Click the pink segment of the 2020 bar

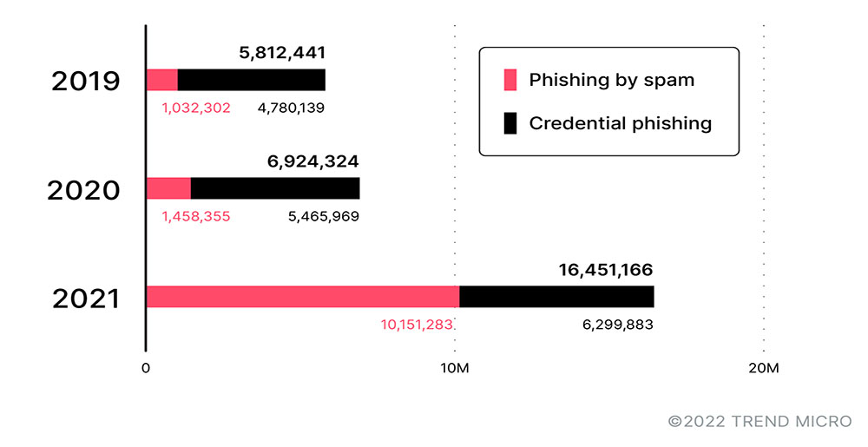click(168, 188)
